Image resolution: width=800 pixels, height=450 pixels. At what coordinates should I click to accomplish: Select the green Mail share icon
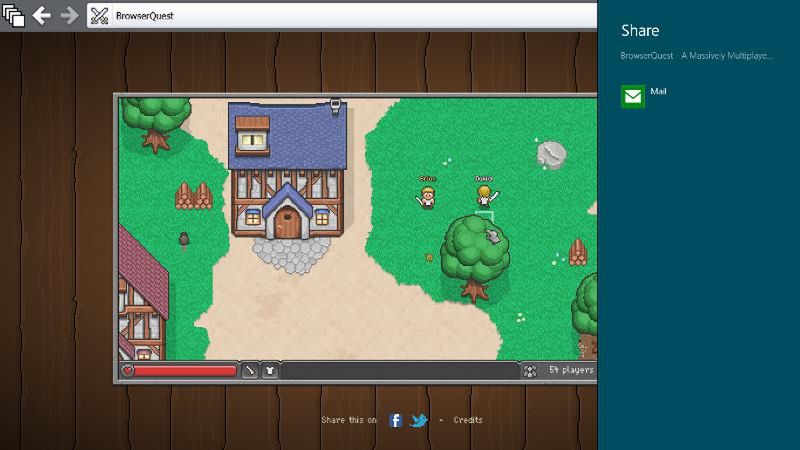(x=633, y=96)
